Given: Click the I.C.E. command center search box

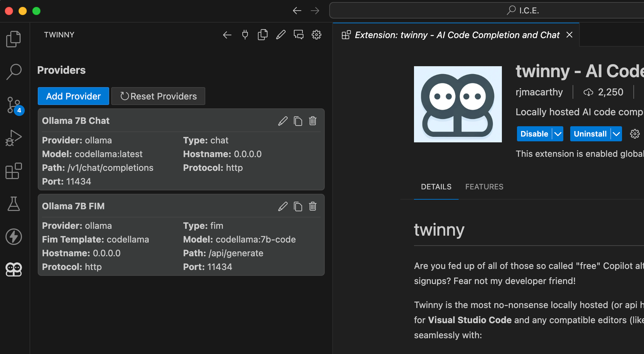Looking at the screenshot, I should coord(487,11).
